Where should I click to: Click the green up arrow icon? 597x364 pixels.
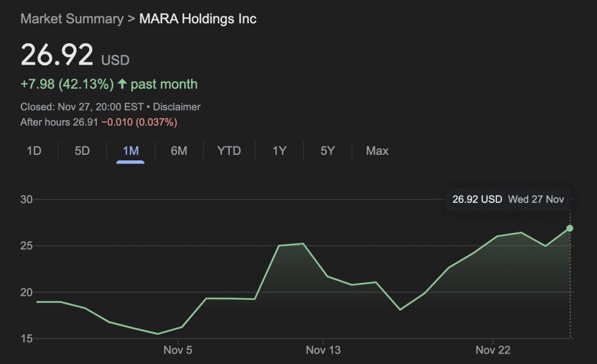click(122, 84)
